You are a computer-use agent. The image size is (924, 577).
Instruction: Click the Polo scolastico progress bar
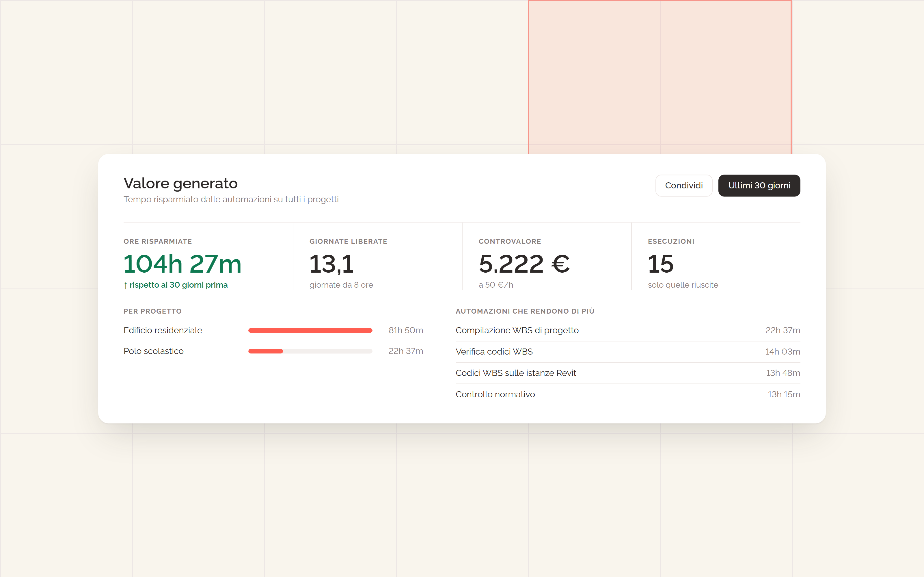tap(310, 351)
